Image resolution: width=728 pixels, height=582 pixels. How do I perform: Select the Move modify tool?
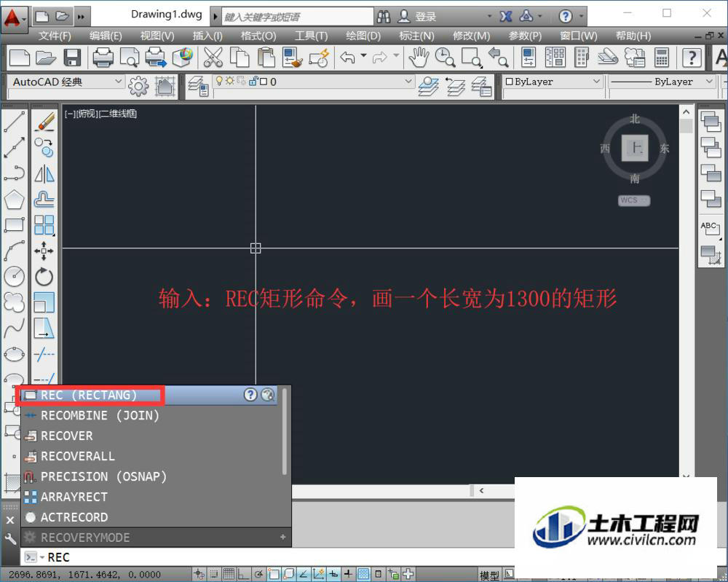point(44,251)
